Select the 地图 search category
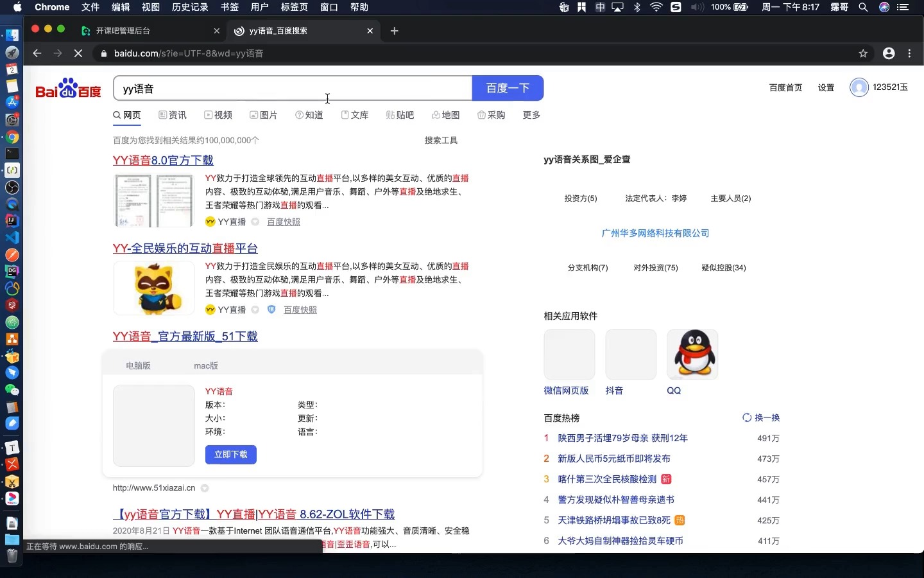This screenshot has width=924, height=578. tap(446, 115)
